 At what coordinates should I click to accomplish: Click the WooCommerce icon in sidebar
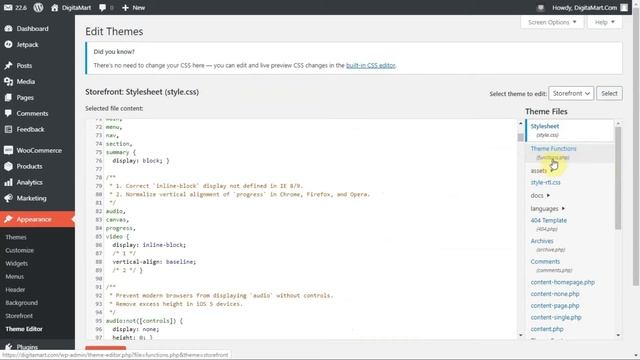[9, 150]
